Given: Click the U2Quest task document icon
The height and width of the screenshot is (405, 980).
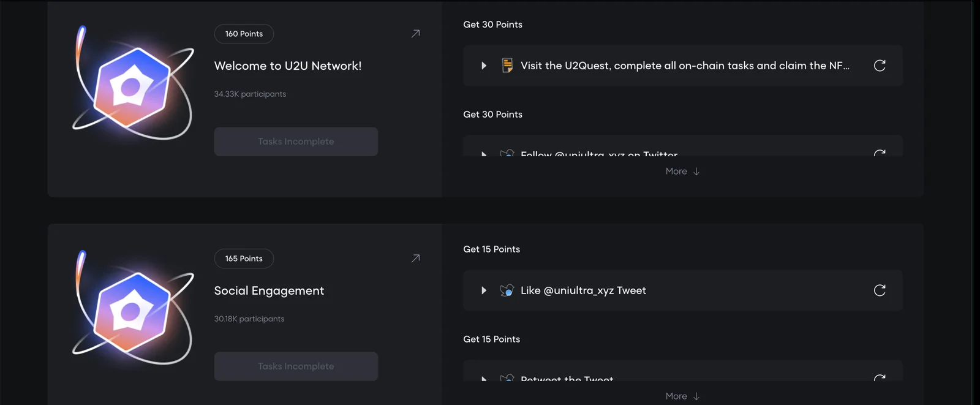Looking at the screenshot, I should [507, 66].
